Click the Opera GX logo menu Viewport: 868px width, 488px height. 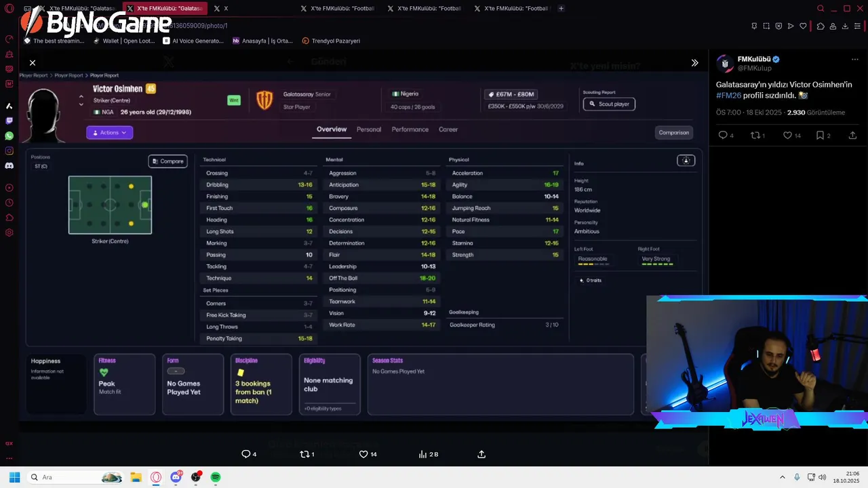point(9,9)
